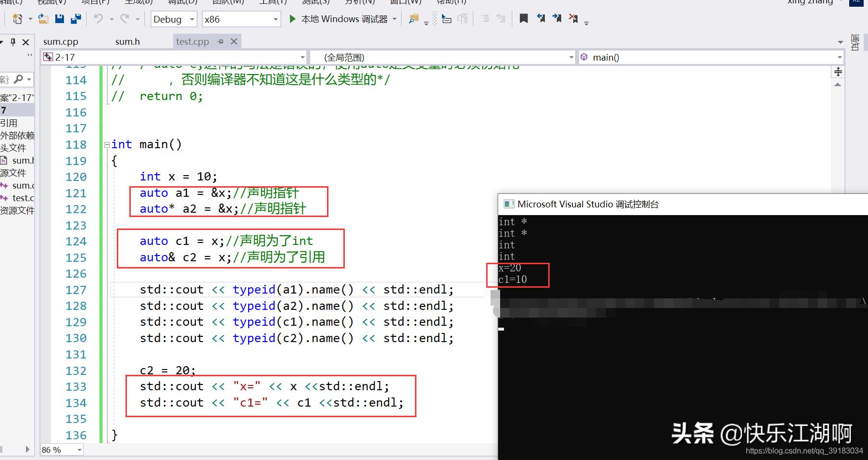Open Find in Files search
The height and width of the screenshot is (460, 868).
pyautogui.click(x=413, y=18)
